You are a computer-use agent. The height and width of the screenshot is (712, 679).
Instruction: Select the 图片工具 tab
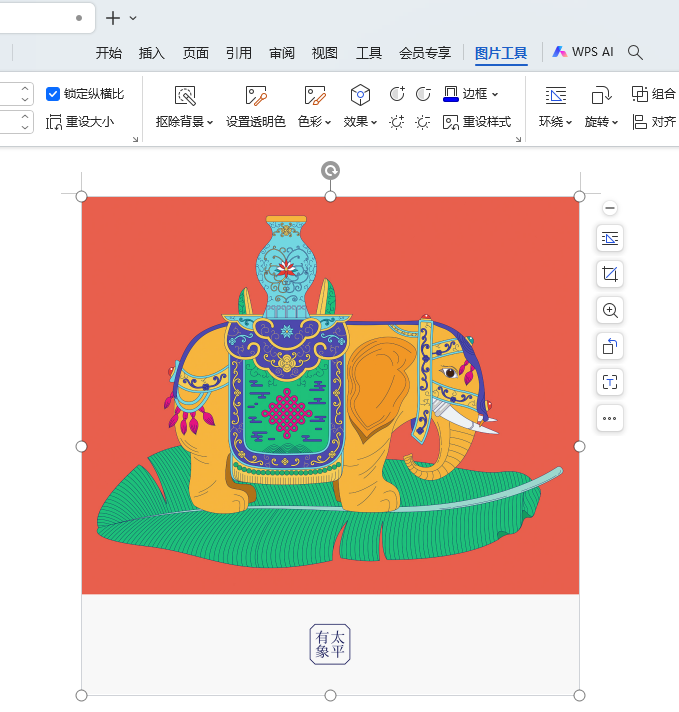[501, 54]
